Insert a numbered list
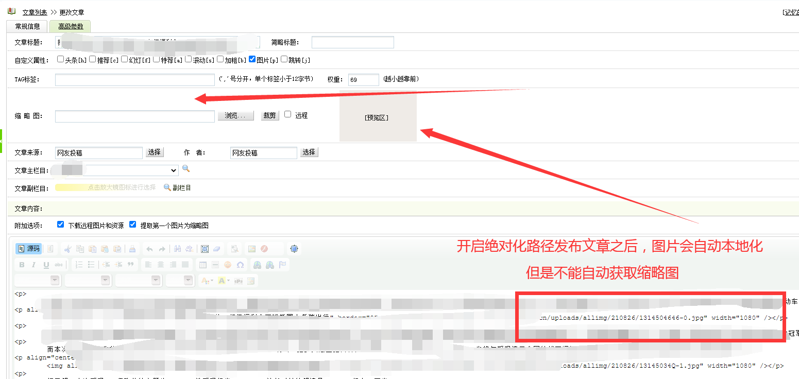This screenshot has width=799, height=379. tap(79, 264)
